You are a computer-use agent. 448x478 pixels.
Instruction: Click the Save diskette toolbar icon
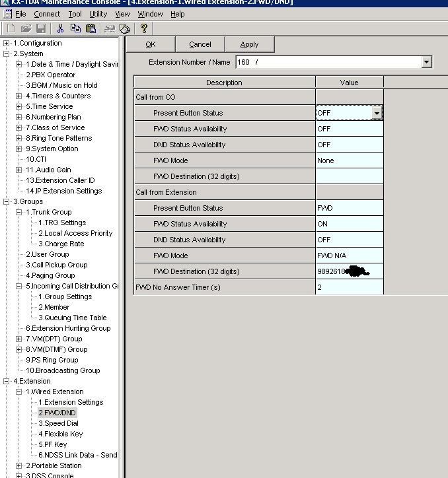pos(41,28)
